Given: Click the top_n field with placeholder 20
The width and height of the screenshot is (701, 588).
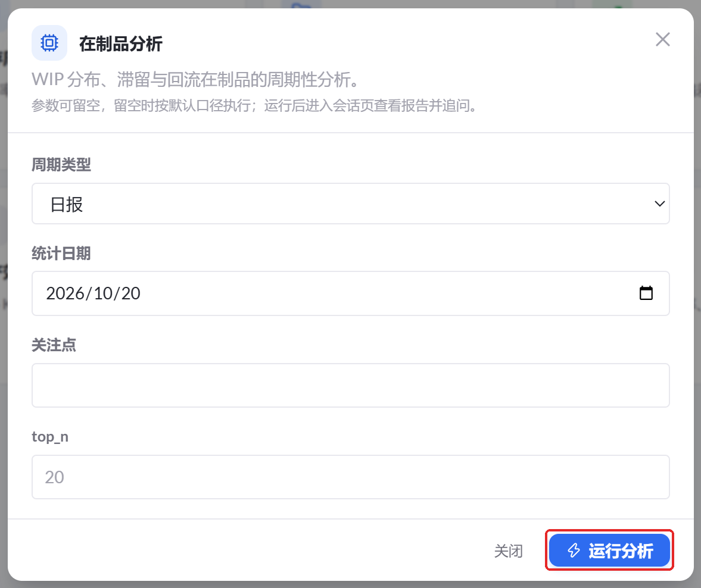Looking at the screenshot, I should [x=350, y=477].
